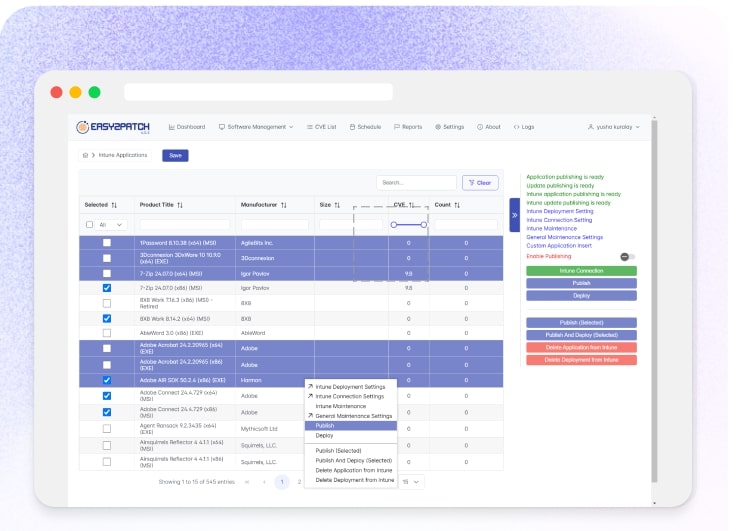Toggle the Enable Publishing switch
Image resolution: width=752 pixels, height=531 pixels.
[627, 257]
